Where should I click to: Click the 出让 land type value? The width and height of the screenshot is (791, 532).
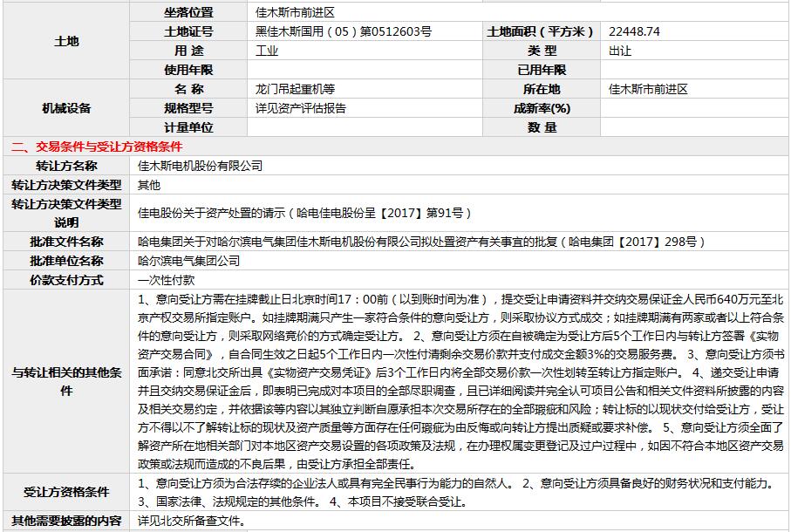(620, 51)
